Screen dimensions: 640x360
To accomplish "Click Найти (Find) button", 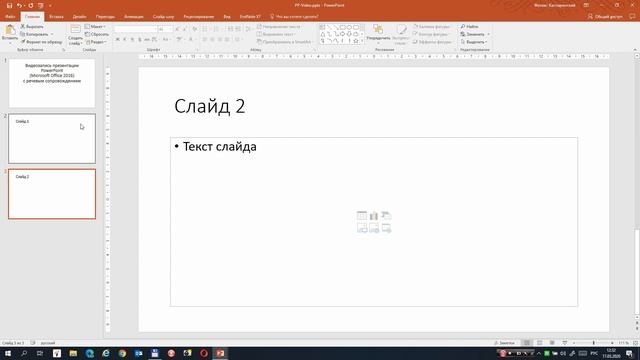I will (x=469, y=27).
